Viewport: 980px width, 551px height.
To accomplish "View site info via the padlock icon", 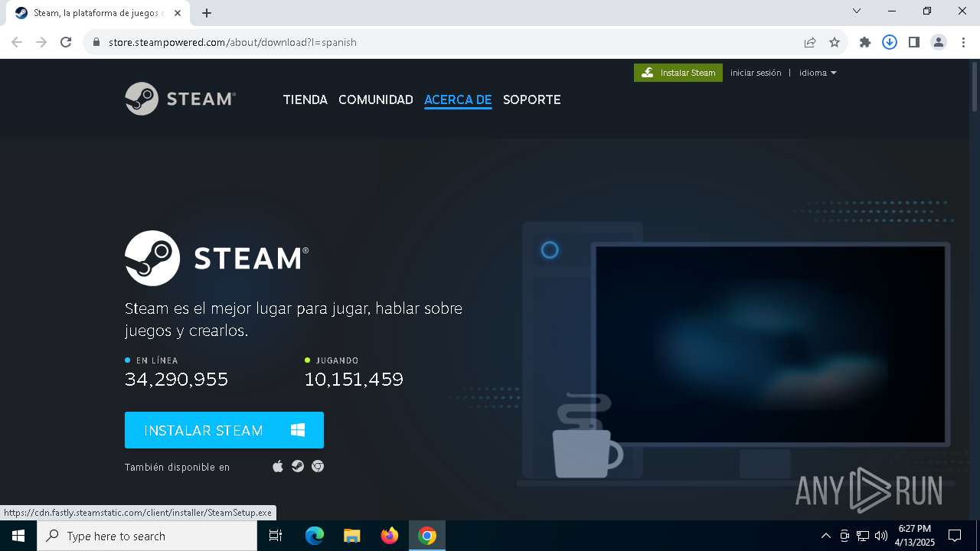I will point(96,42).
